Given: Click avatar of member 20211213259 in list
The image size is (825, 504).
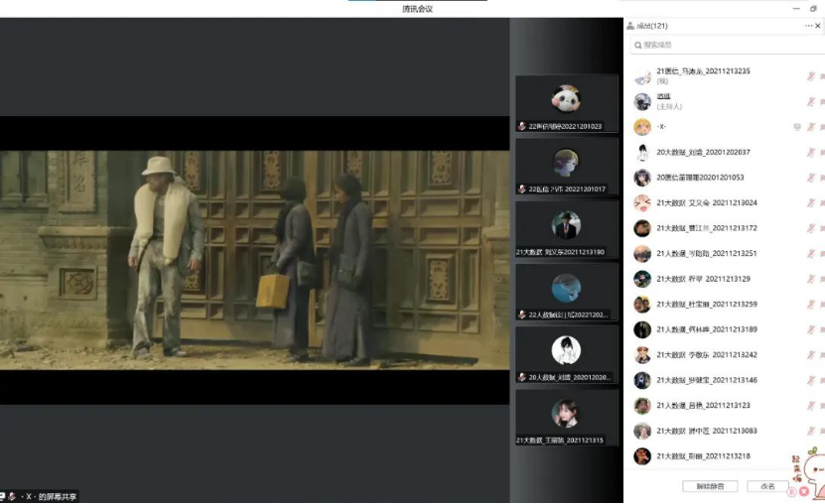Looking at the screenshot, I should coord(642,305).
